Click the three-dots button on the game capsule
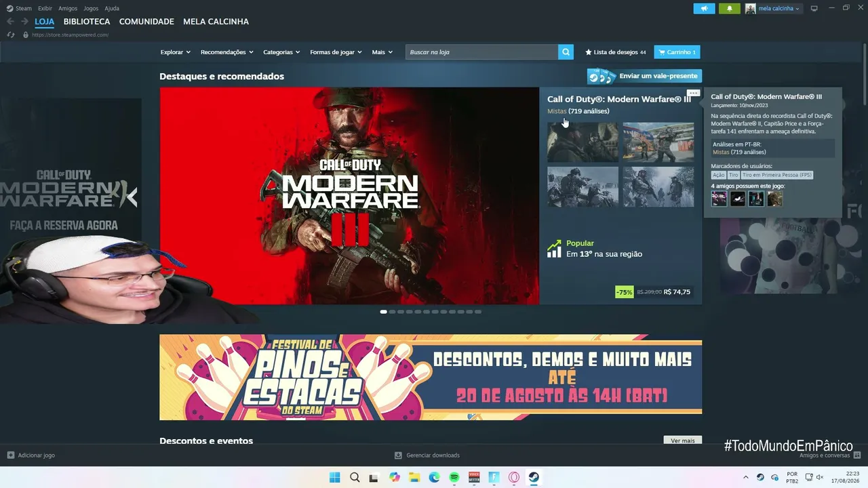Screen dimensions: 868x488 [692, 94]
